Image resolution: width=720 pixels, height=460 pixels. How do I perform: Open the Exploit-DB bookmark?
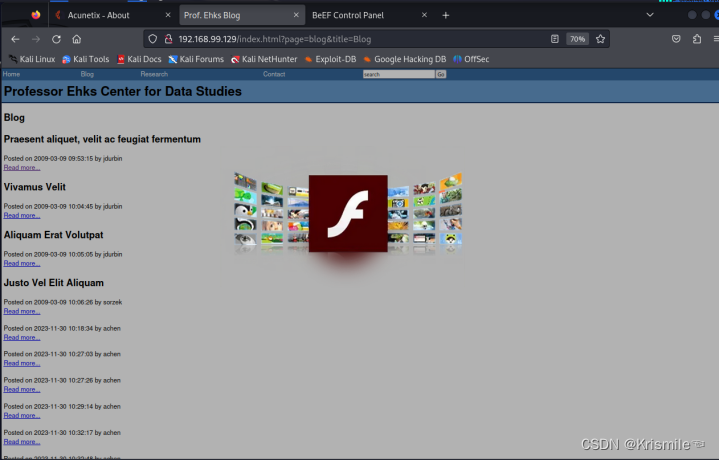tap(331, 59)
